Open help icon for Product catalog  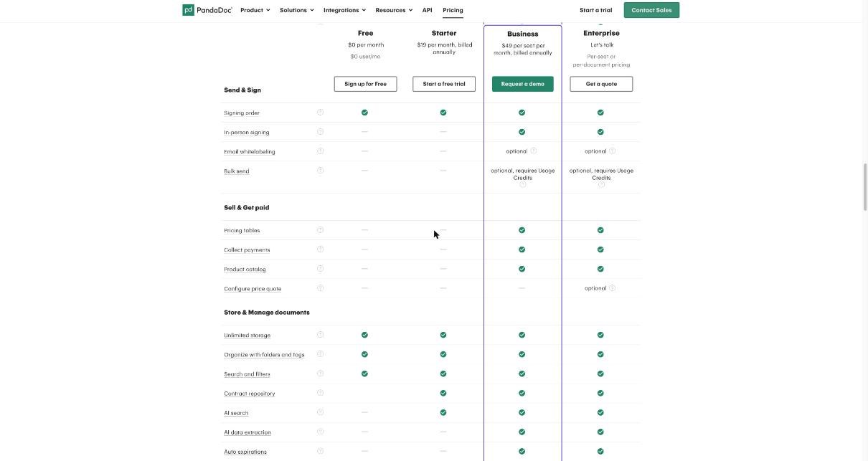(320, 268)
